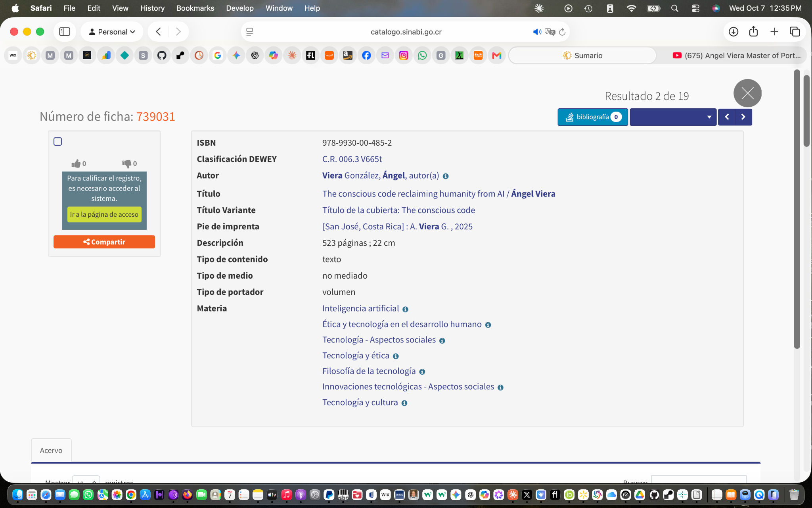Click the reload page icon
This screenshot has width=812, height=508.
coord(562,32)
